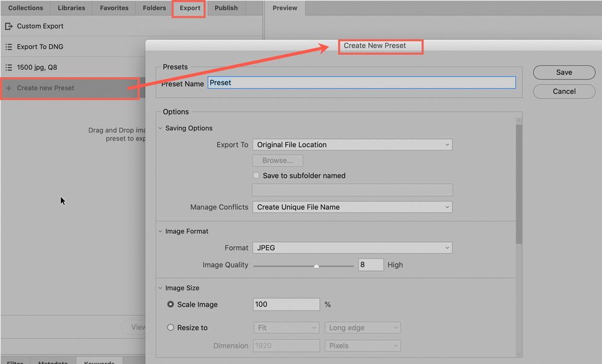Open the Export To location dropdown
Screen dimensions: 602x364
352,145
